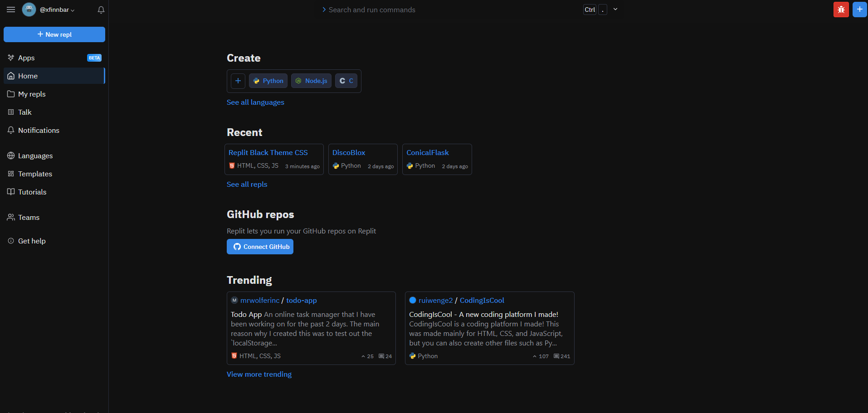Open ruiwenge2 profile link
The image size is (868, 413).
(435, 300)
